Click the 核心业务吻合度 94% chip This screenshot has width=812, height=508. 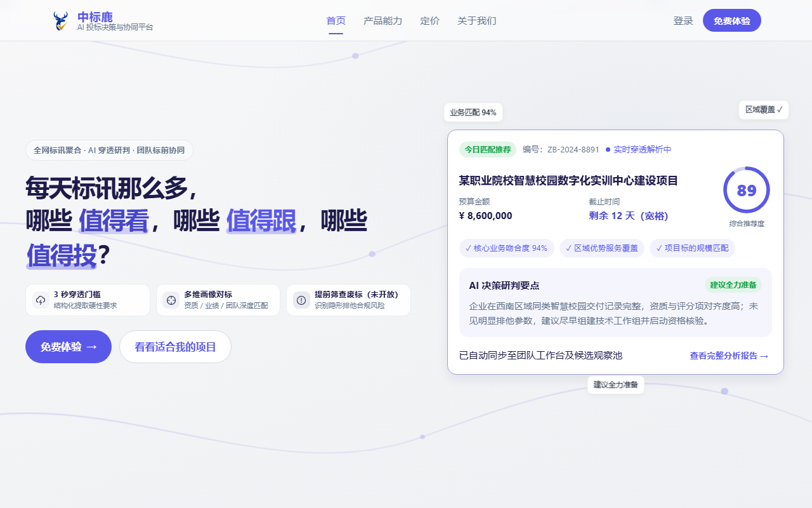(506, 248)
